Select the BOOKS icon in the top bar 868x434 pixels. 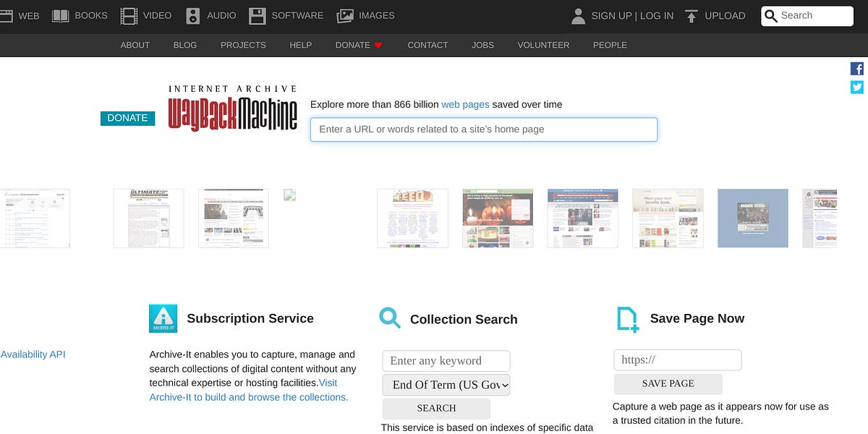click(61, 15)
